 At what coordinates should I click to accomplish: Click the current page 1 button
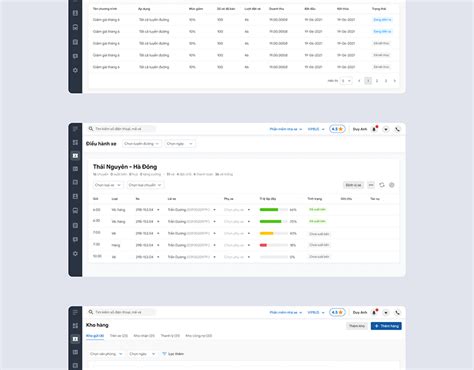(x=368, y=81)
